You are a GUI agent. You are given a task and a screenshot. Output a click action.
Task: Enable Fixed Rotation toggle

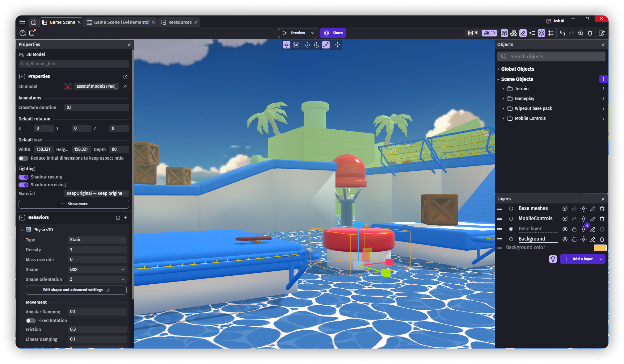31,321
